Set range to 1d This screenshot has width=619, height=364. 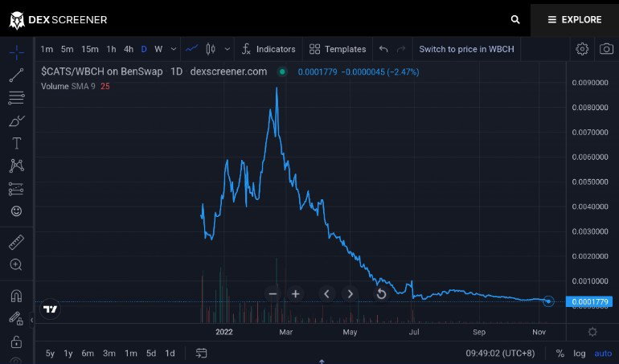pyautogui.click(x=170, y=354)
